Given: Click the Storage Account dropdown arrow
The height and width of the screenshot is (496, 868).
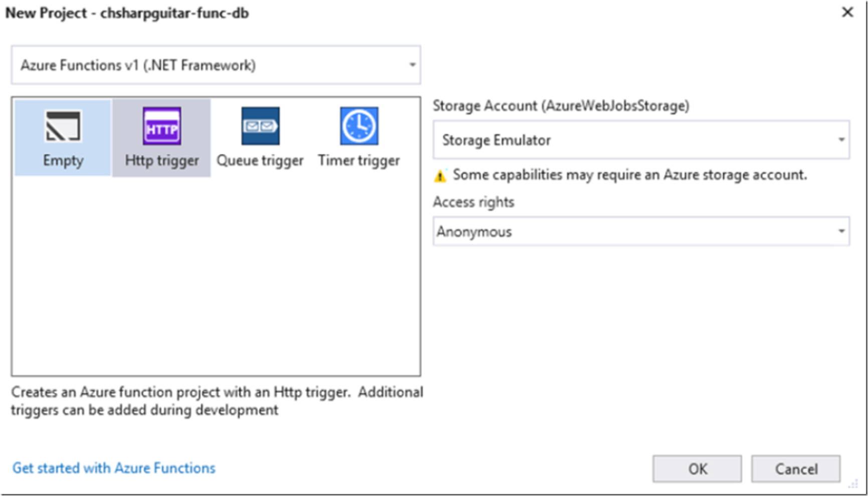Looking at the screenshot, I should [841, 140].
